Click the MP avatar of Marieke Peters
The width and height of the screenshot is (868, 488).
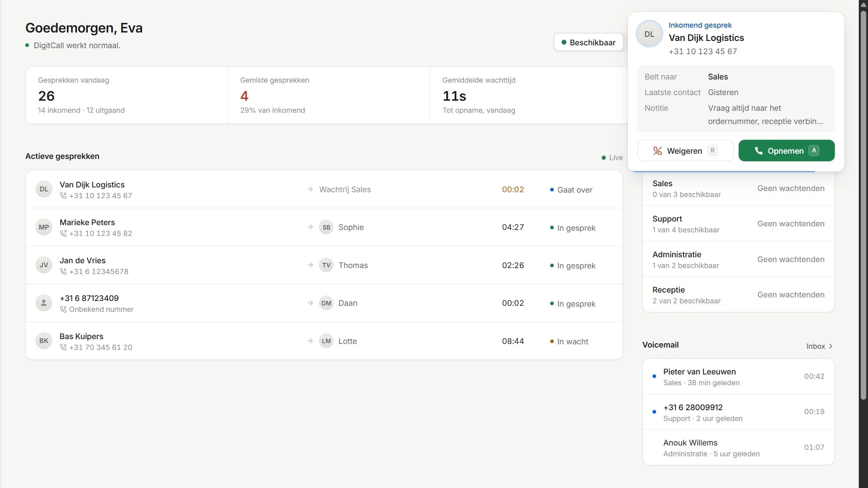pyautogui.click(x=44, y=227)
